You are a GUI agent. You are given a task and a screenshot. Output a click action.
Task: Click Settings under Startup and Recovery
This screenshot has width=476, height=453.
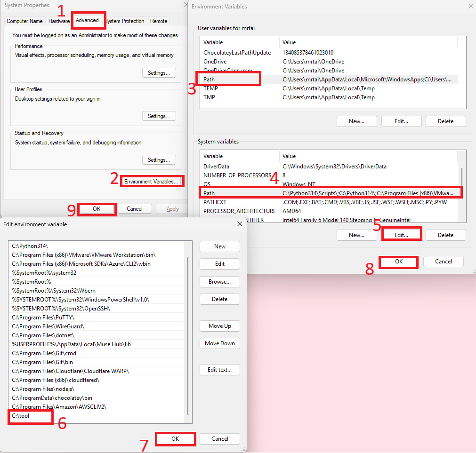click(x=159, y=160)
